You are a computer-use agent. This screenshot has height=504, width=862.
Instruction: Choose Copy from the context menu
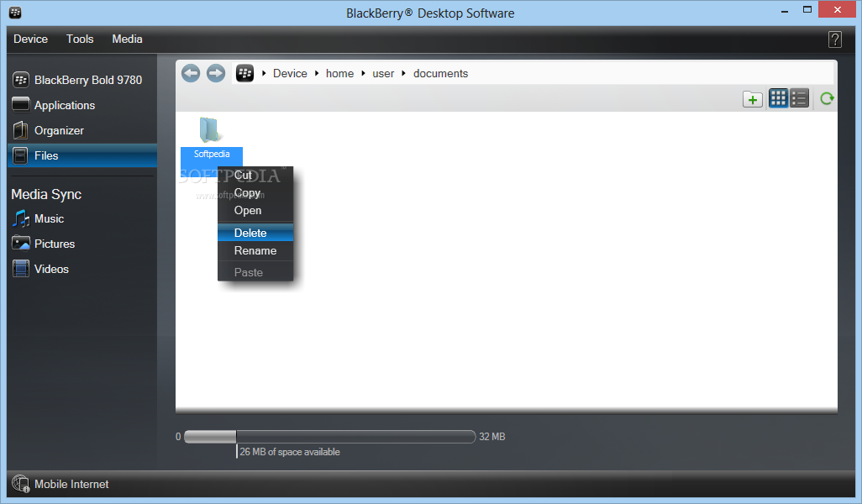coord(255,193)
